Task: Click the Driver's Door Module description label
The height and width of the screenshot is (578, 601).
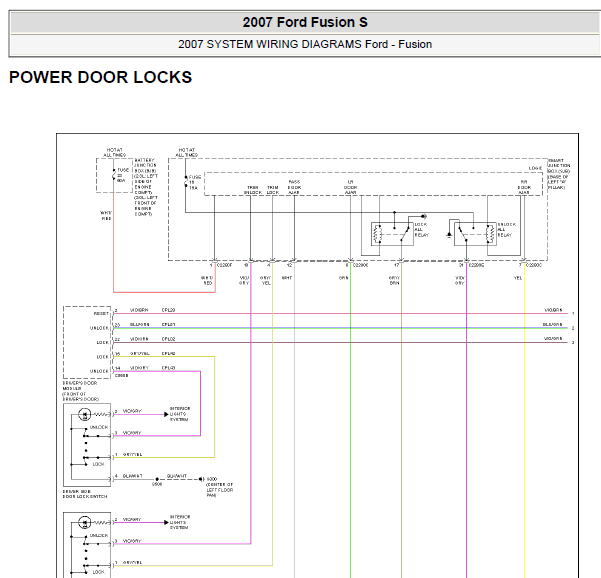Action: (80, 391)
